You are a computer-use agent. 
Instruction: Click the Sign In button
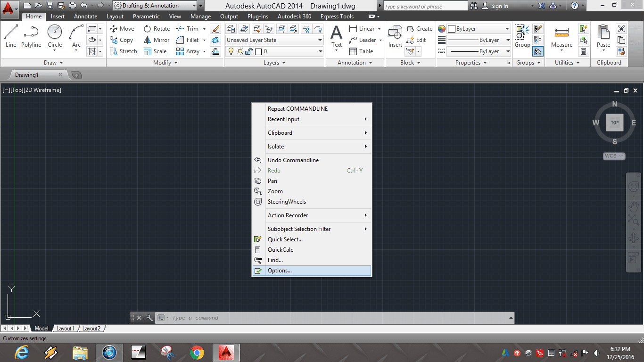pos(495,6)
